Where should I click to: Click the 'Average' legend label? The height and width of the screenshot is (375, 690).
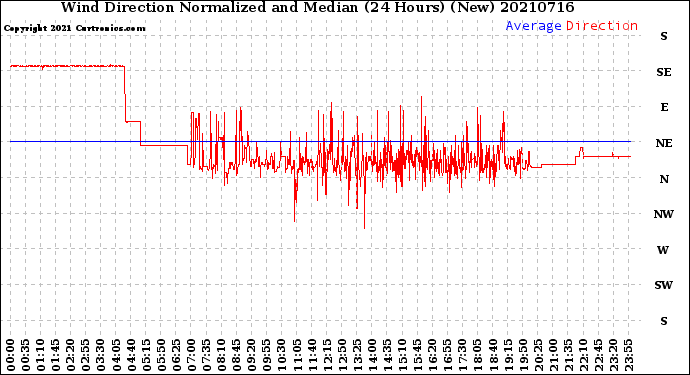pos(533,26)
